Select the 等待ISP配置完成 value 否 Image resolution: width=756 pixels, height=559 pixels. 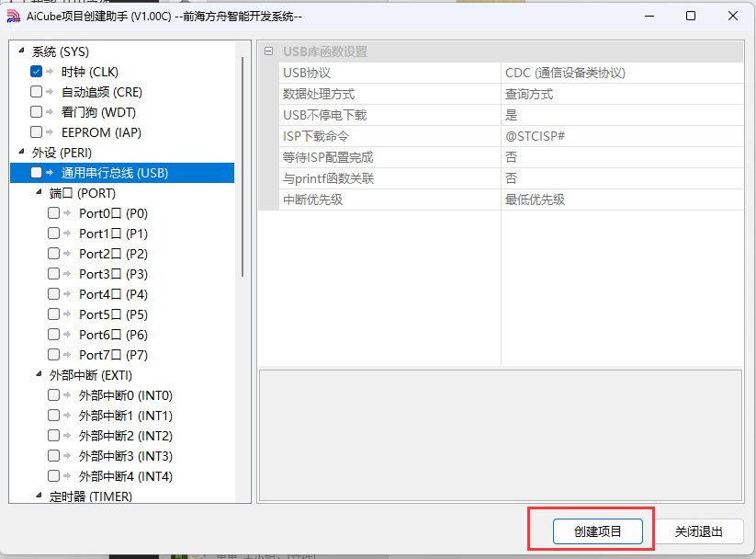622,157
